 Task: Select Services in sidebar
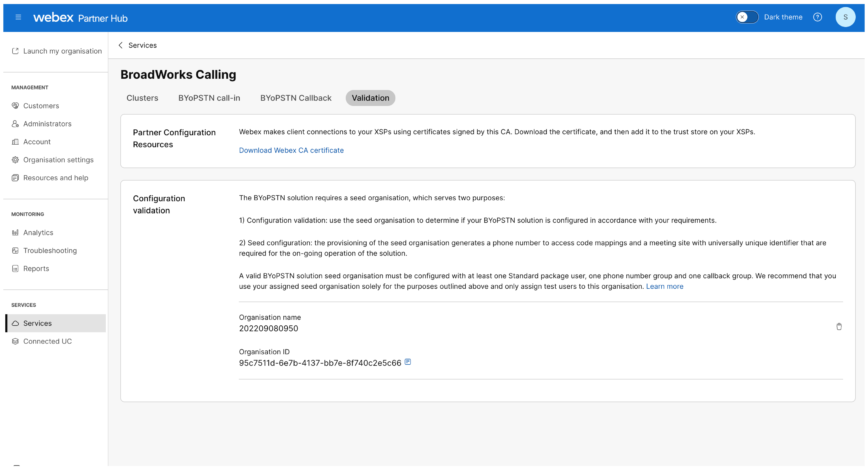tap(56, 324)
